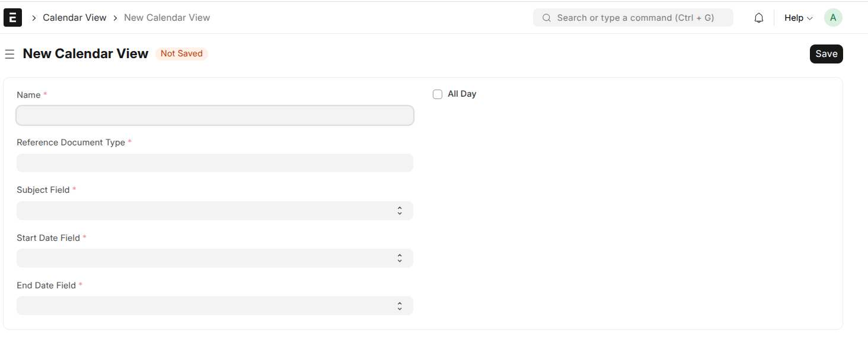This screenshot has width=868, height=353.
Task: Toggle the sidebar hamburger menu icon
Action: click(x=9, y=54)
